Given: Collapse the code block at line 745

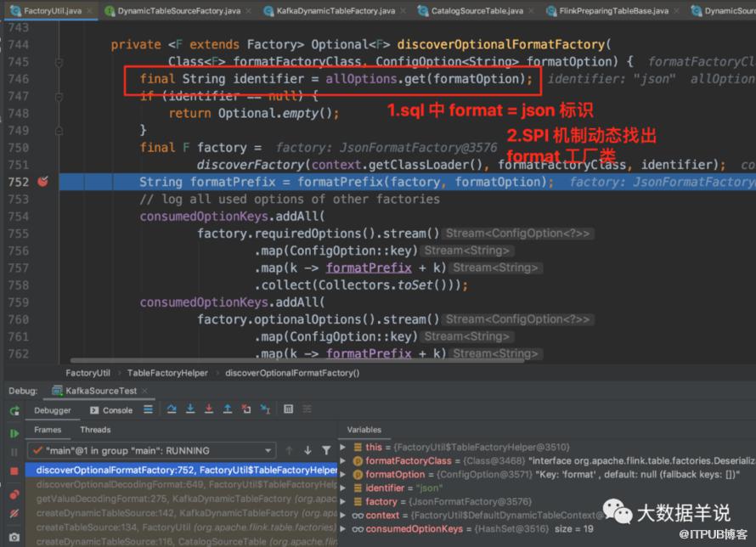Looking at the screenshot, I should click(59, 62).
